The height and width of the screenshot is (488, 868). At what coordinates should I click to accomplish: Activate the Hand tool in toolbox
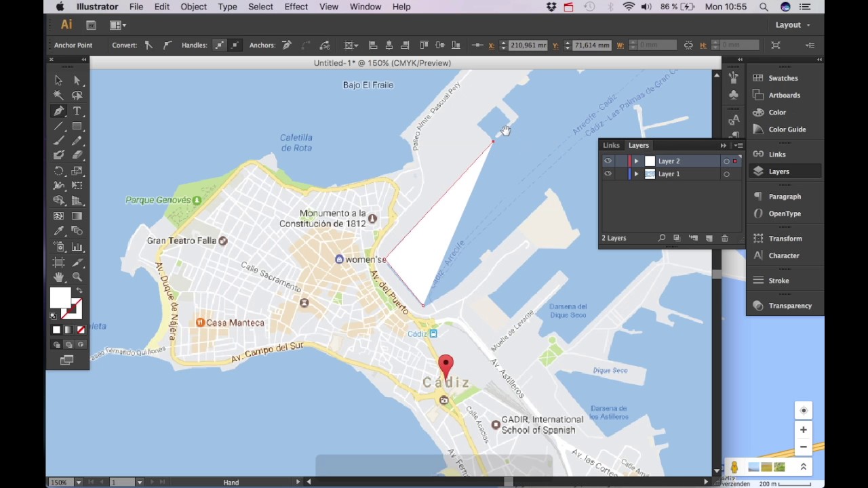[x=59, y=277]
